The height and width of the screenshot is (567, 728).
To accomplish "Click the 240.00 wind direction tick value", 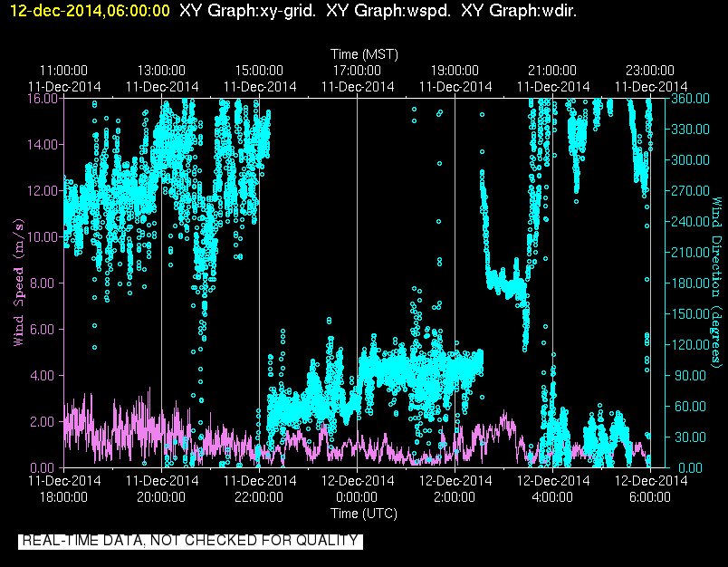I will (x=690, y=222).
